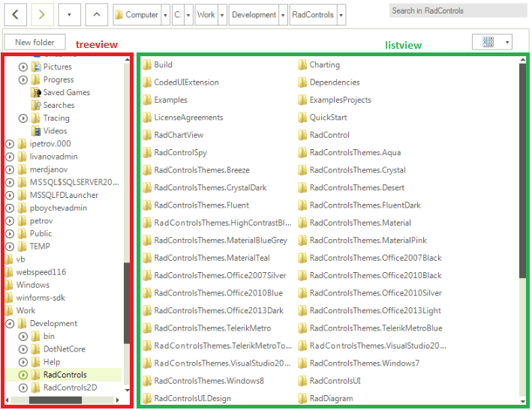
Task: Expand the merdjanov tree node
Action: [x=10, y=169]
